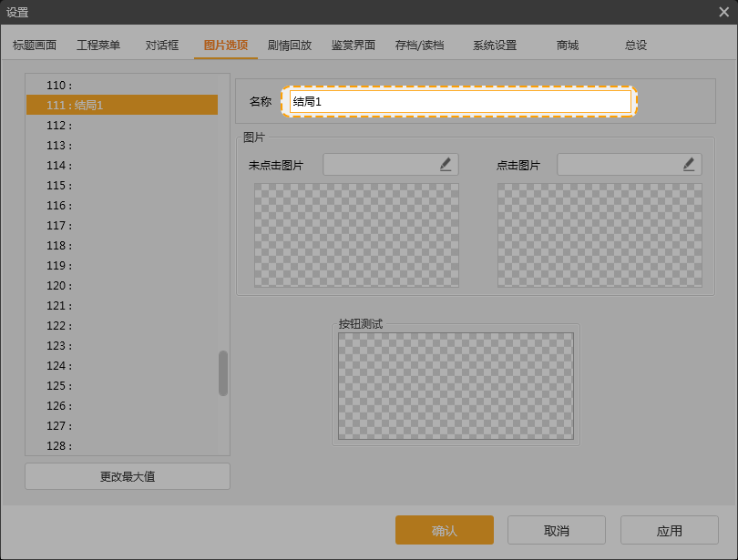Click the 应用 button
Screen dimensions: 738x560
pyautogui.click(x=670, y=530)
